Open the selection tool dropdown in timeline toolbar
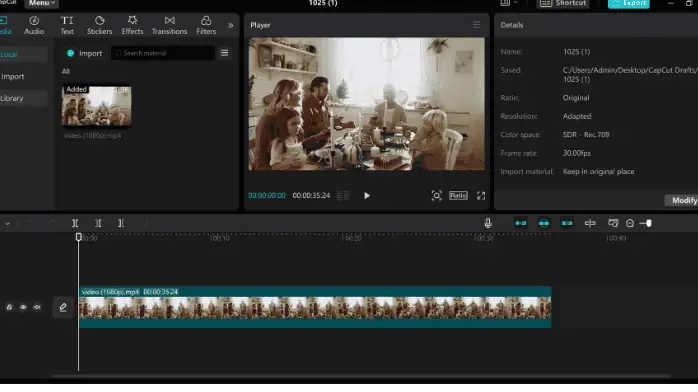The height and width of the screenshot is (392, 698). point(8,224)
